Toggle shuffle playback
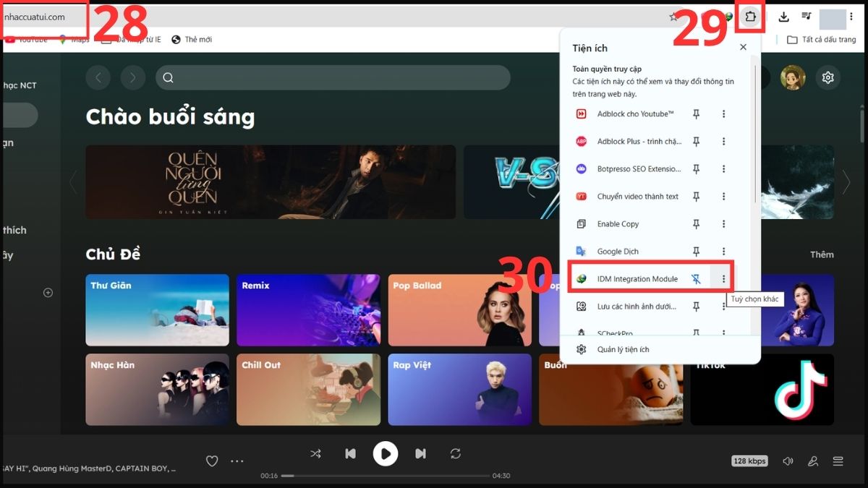The height and width of the screenshot is (488, 868). click(315, 453)
